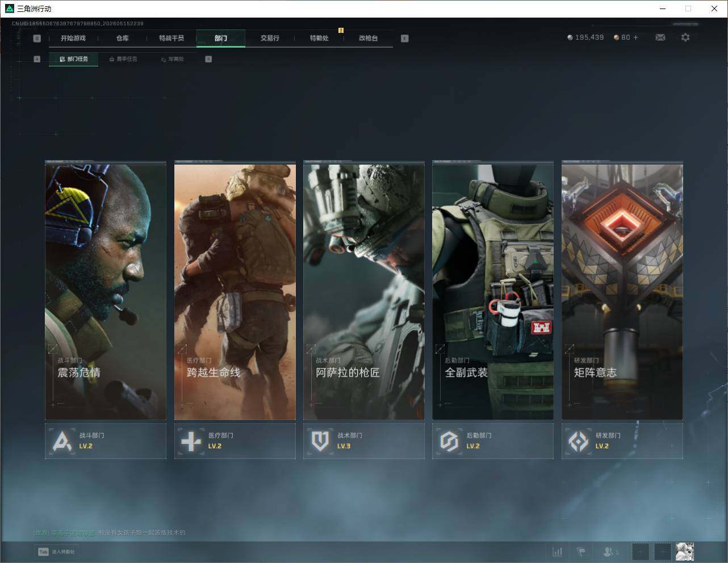Click the 后勤部门 hexagon emblem icon
Screen dimensions: 728x563
[x=449, y=441]
